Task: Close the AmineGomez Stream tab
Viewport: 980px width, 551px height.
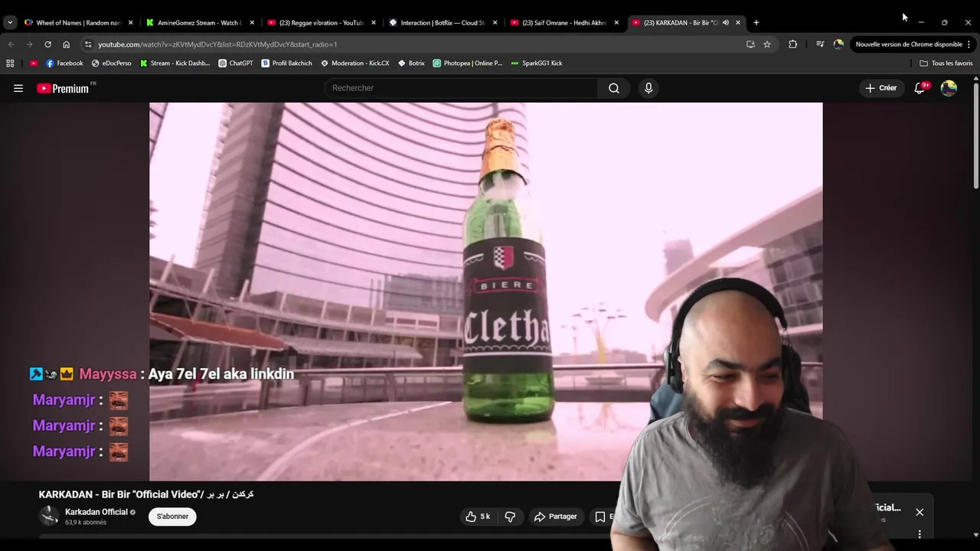Action: [x=252, y=22]
